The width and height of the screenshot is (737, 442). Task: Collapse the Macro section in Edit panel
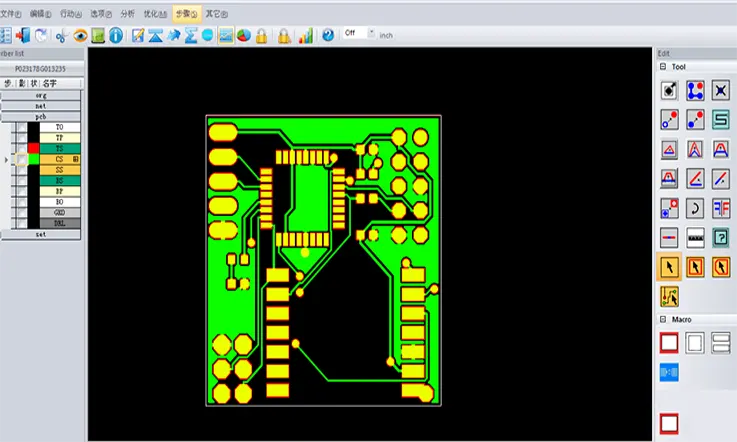tap(663, 319)
